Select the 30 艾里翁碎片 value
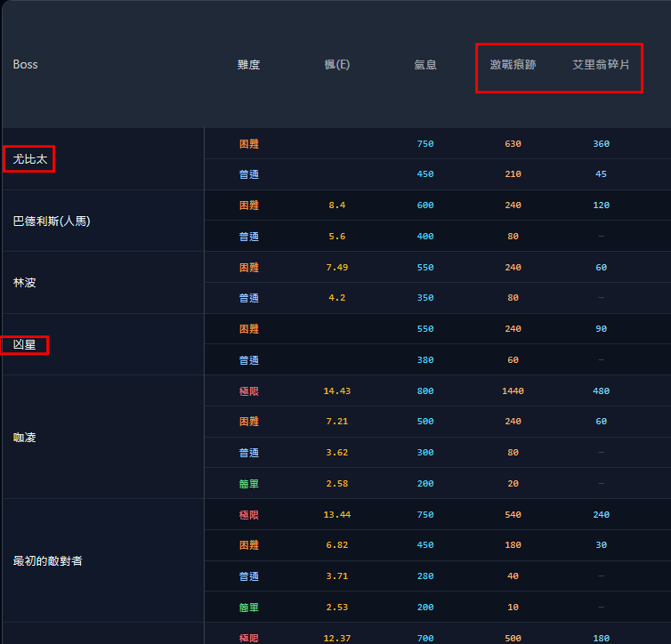671x644 pixels. coord(601,545)
